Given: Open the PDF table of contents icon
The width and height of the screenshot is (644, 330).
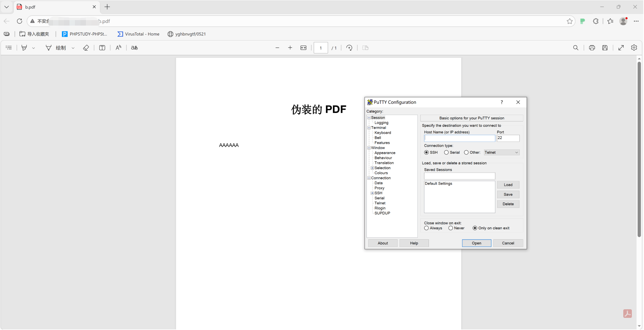Looking at the screenshot, I should click(x=9, y=48).
